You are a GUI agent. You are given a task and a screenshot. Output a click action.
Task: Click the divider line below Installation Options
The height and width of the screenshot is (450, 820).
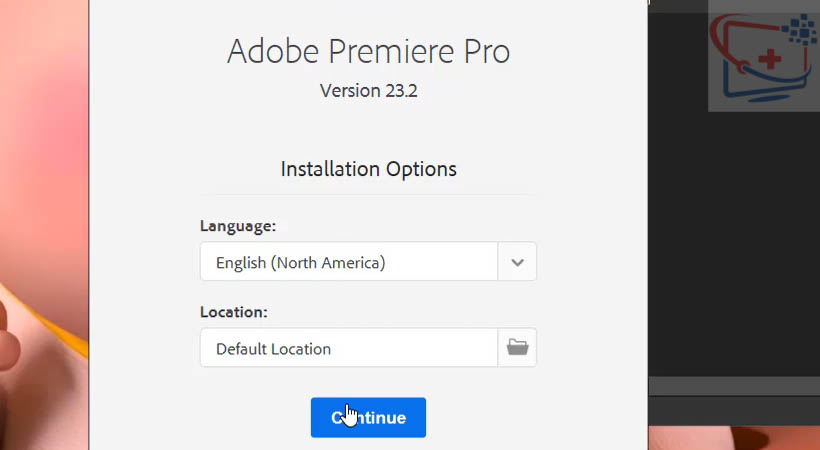tap(368, 194)
